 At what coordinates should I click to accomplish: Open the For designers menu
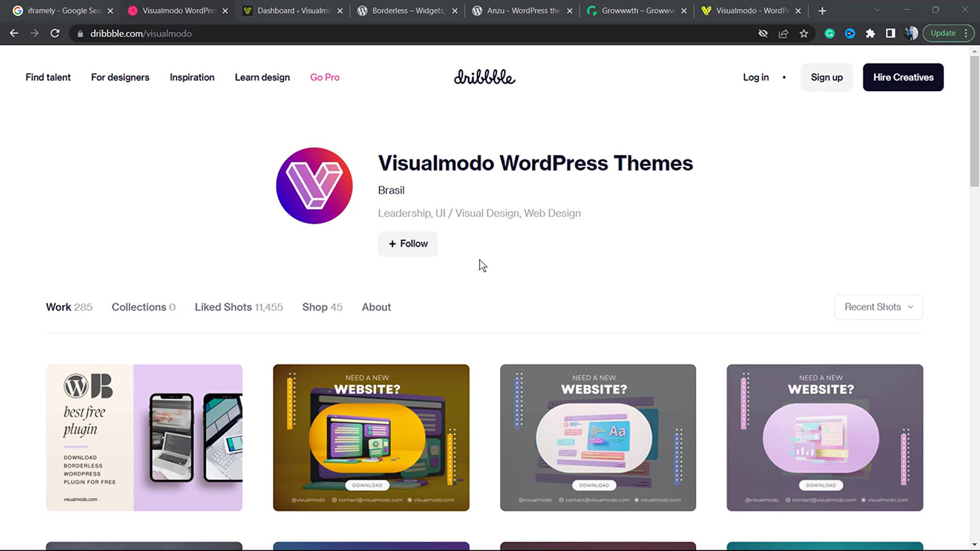coord(120,77)
